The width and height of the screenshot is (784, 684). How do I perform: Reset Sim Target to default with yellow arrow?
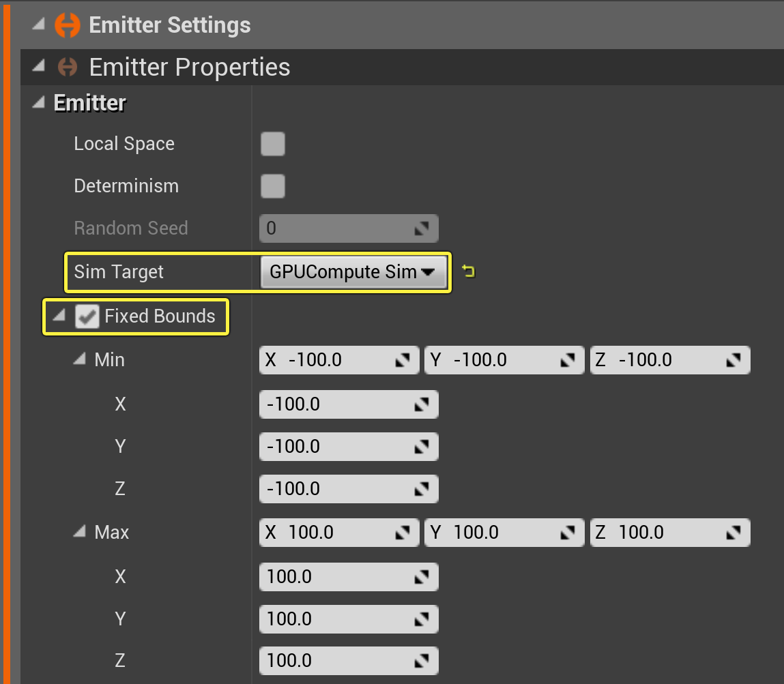pyautogui.click(x=469, y=271)
